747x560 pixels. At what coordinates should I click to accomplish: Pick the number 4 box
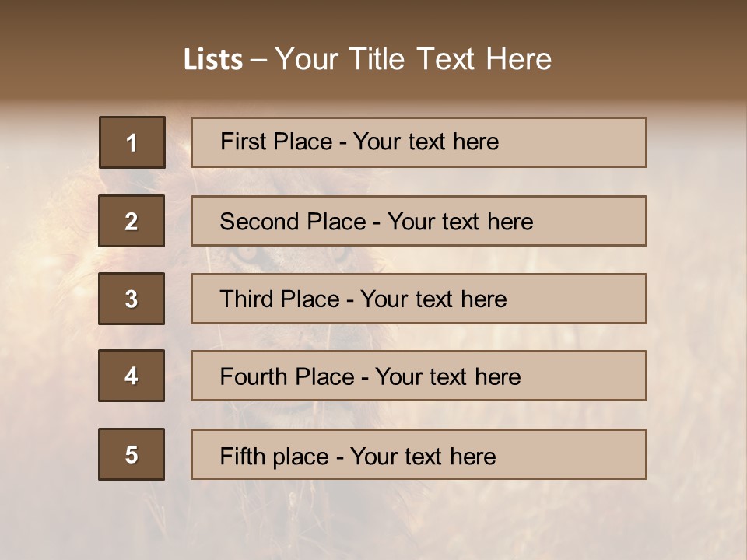tap(132, 376)
